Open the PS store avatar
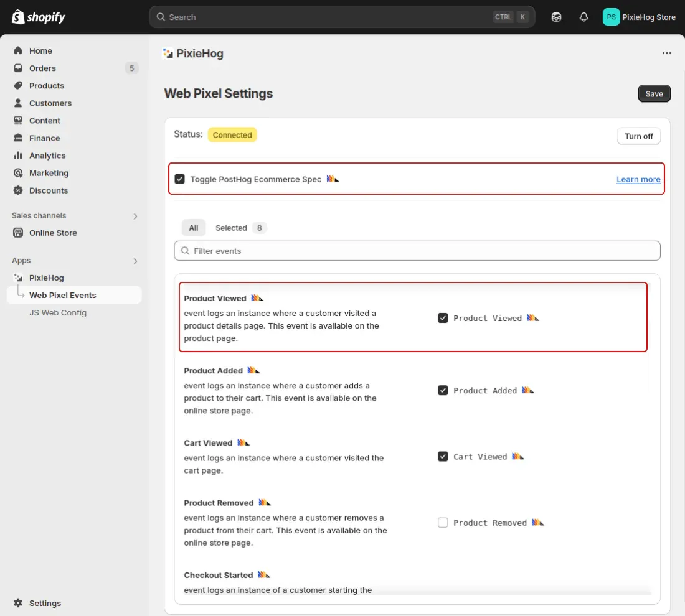685x616 pixels. tap(611, 17)
